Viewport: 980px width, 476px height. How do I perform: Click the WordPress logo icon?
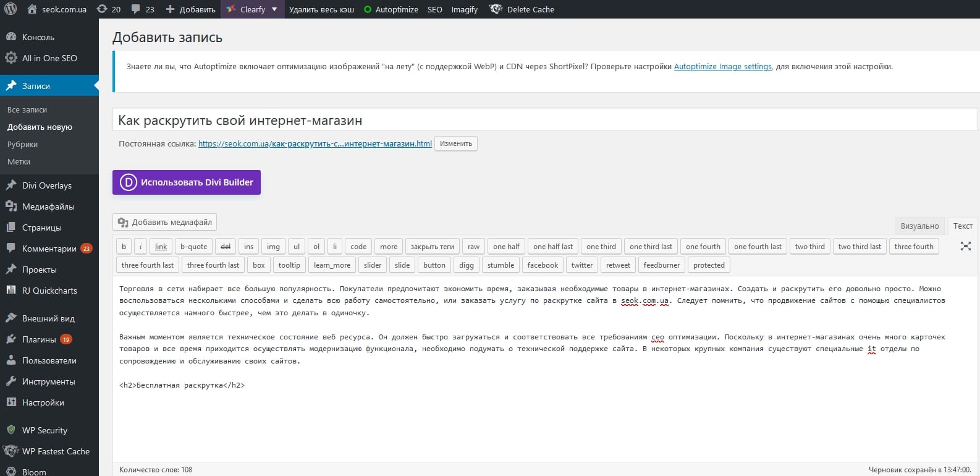pos(11,9)
